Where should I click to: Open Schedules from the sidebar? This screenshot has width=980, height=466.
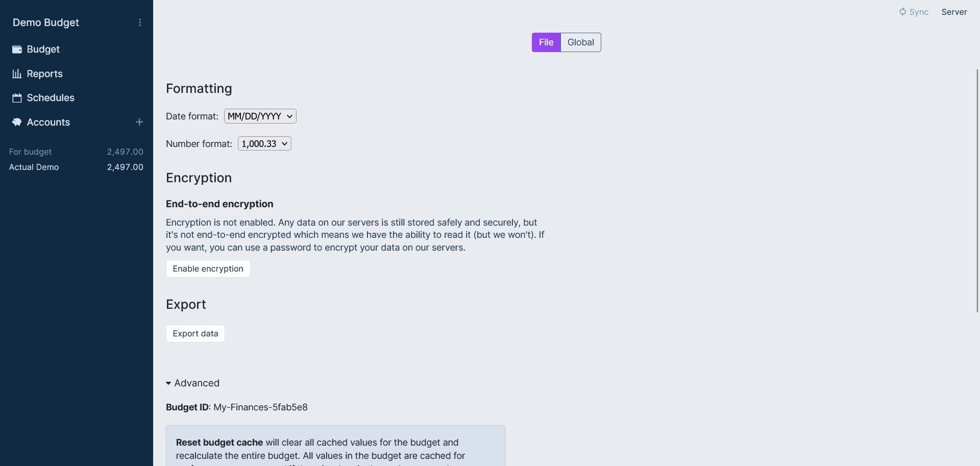51,98
